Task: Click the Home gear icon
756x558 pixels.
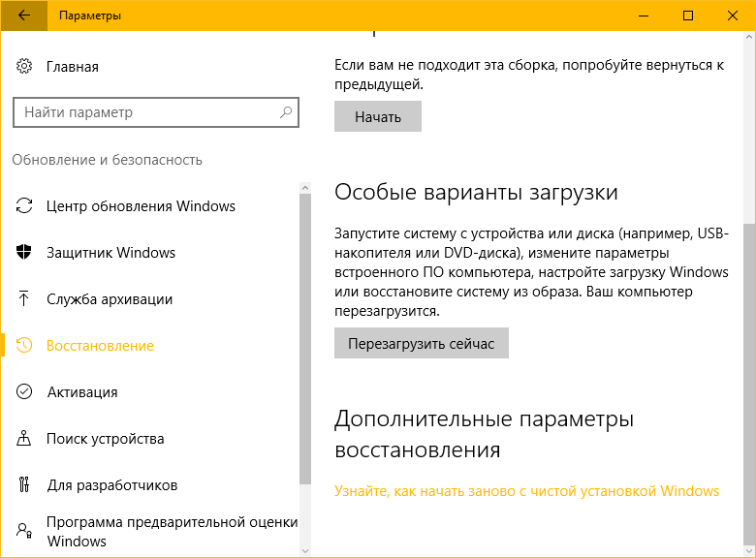Action: pyautogui.click(x=24, y=67)
